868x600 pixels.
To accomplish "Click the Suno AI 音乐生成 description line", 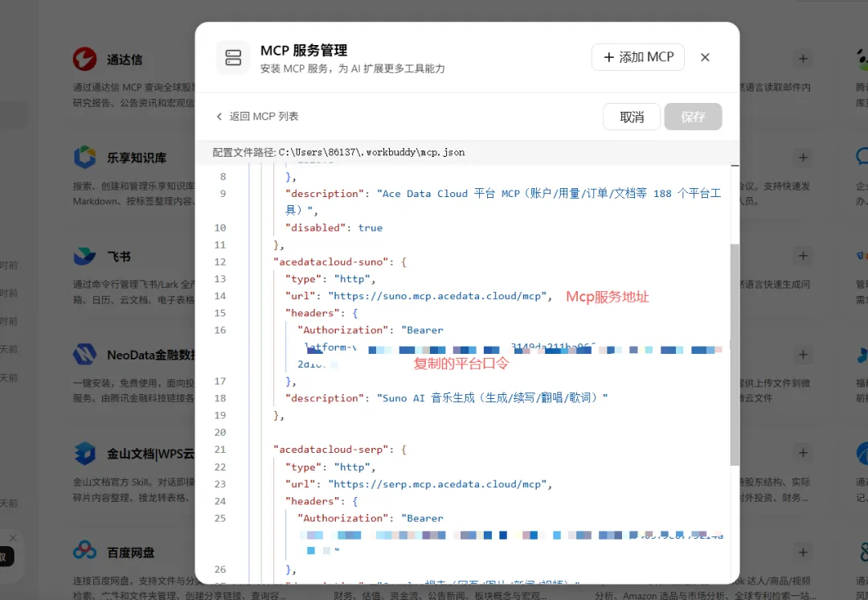I will coord(446,398).
